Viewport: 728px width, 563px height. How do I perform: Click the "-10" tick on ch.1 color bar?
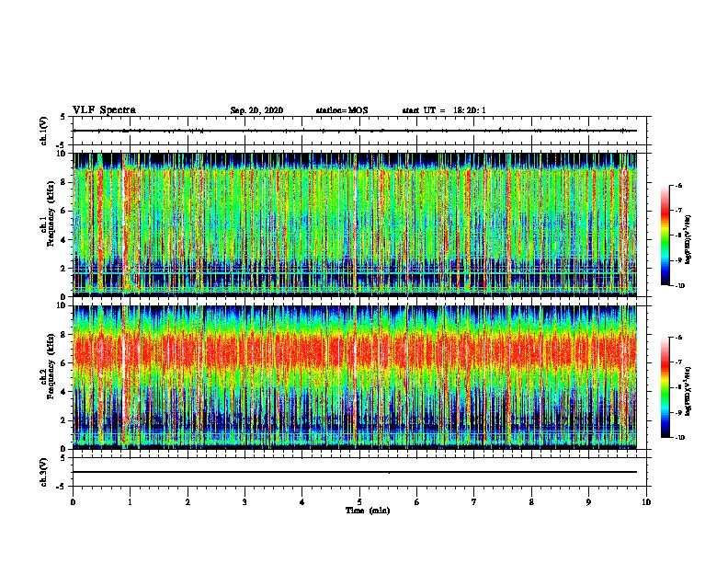tap(679, 286)
